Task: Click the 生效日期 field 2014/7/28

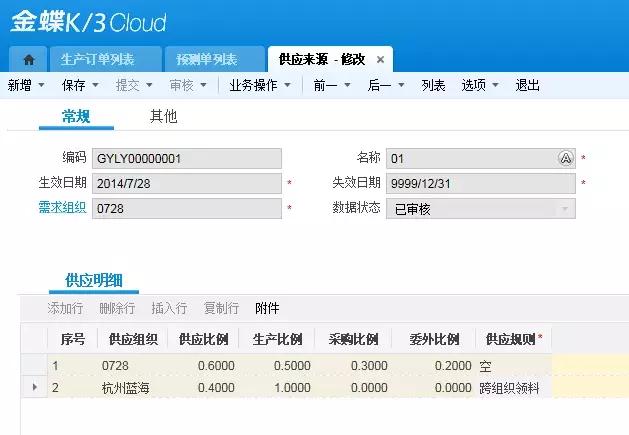Action: (x=187, y=184)
